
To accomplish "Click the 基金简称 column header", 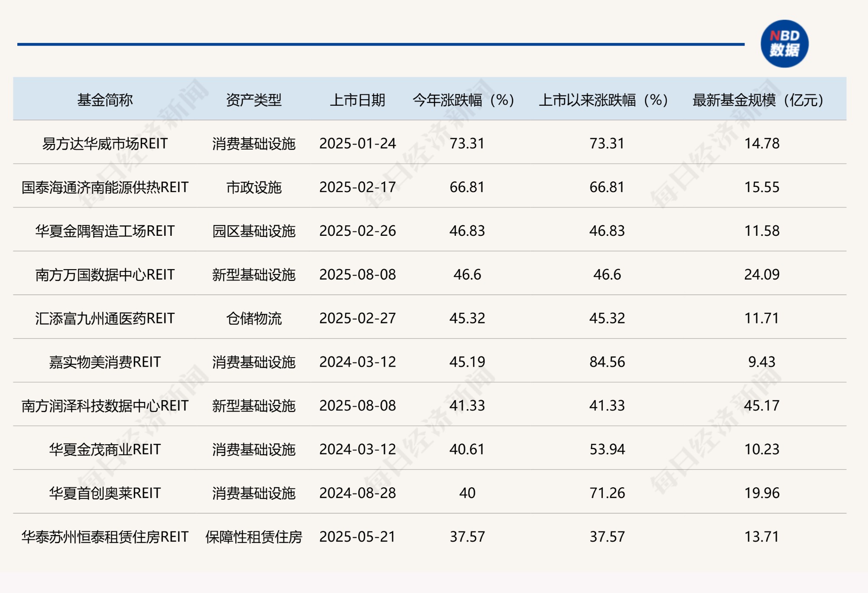I will point(105,100).
